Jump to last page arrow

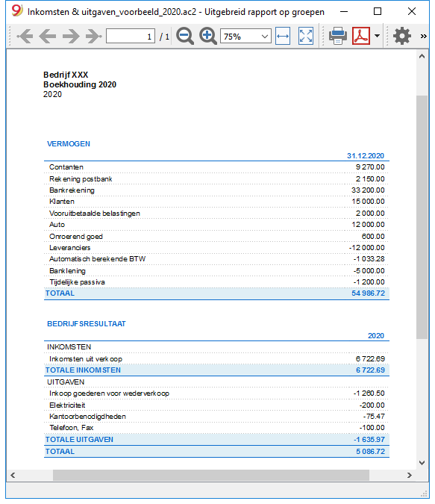94,36
